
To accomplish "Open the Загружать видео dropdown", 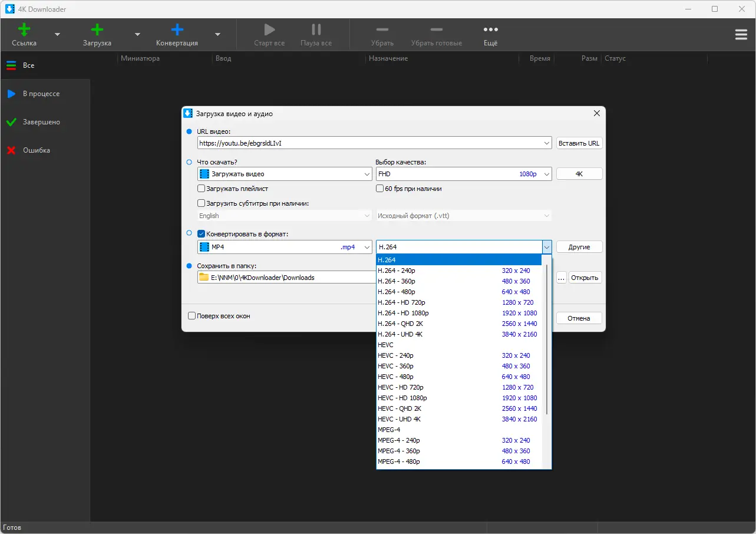I will click(367, 174).
